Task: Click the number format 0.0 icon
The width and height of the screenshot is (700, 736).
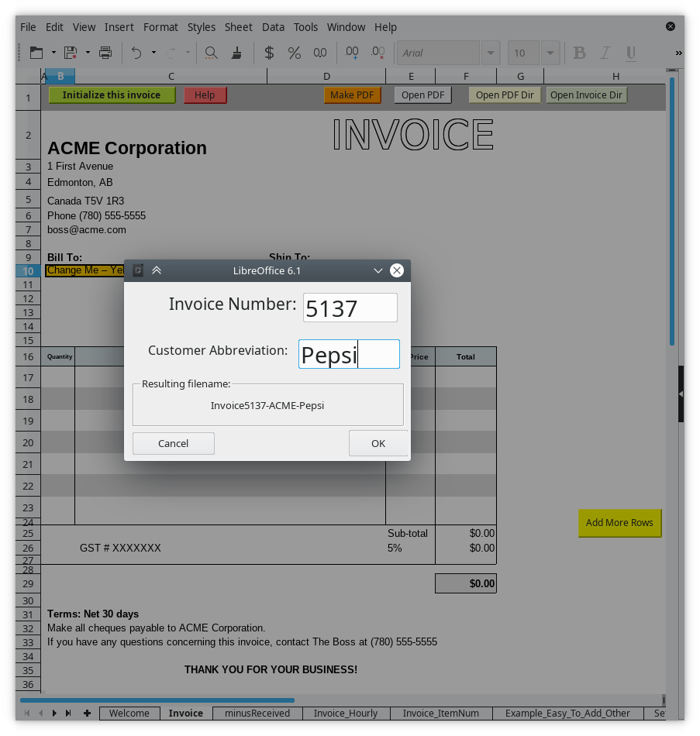Action: [320, 53]
